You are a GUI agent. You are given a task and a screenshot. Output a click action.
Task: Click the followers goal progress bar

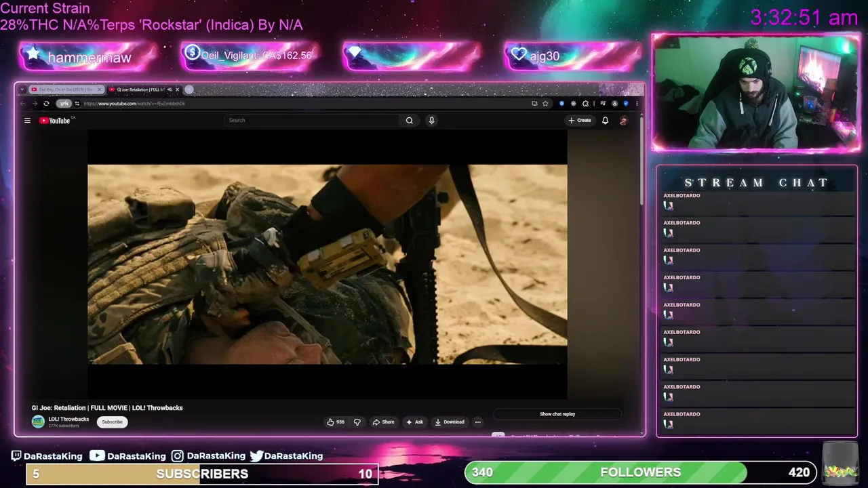(639, 472)
